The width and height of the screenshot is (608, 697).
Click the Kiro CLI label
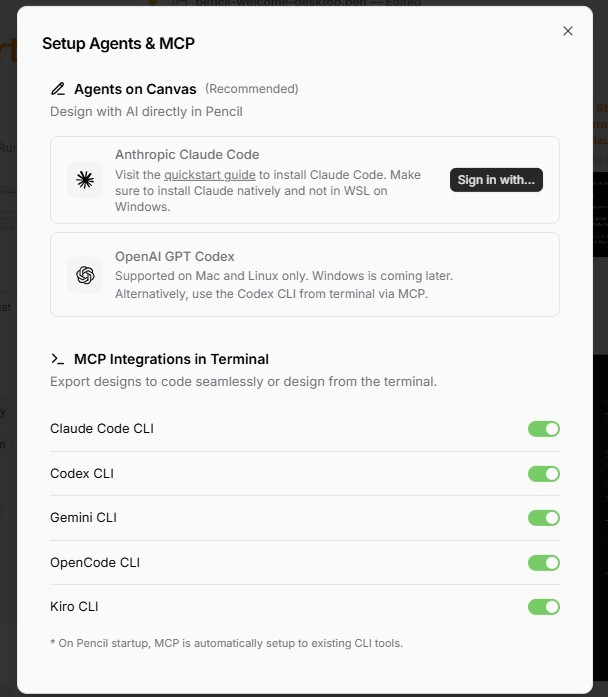[x=74, y=607]
